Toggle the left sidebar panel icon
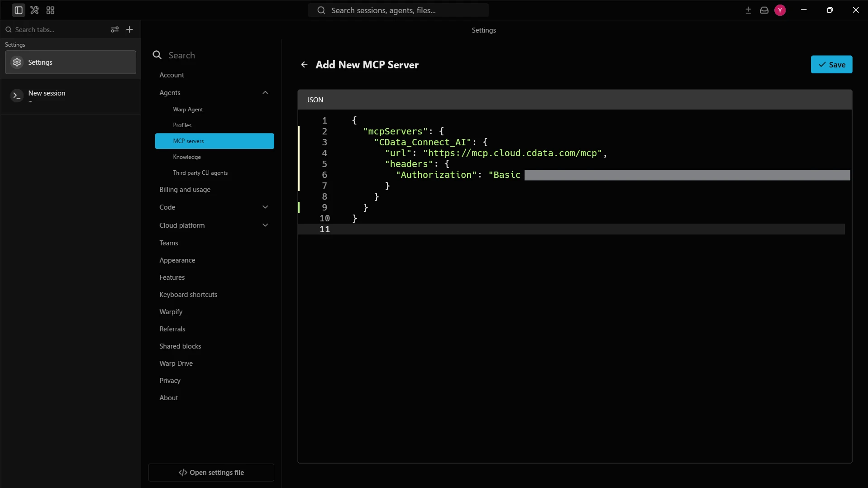Image resolution: width=868 pixels, height=488 pixels. 19,10
